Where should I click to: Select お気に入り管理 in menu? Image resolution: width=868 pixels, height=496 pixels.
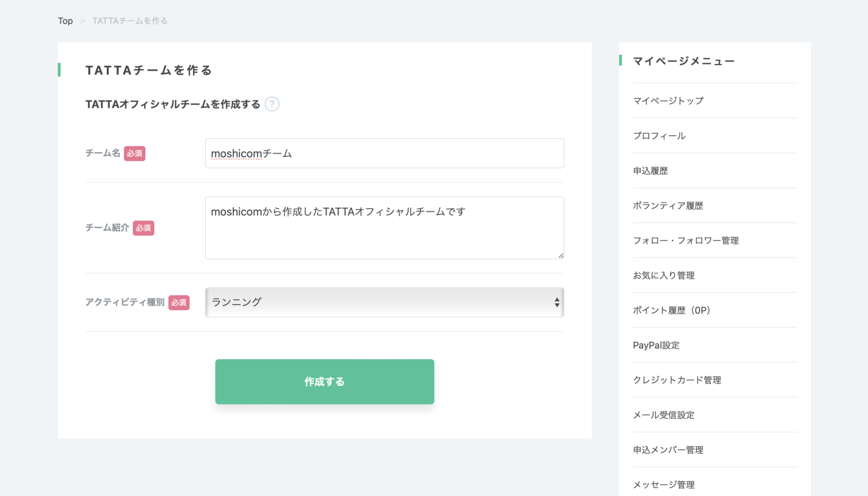pyautogui.click(x=663, y=276)
